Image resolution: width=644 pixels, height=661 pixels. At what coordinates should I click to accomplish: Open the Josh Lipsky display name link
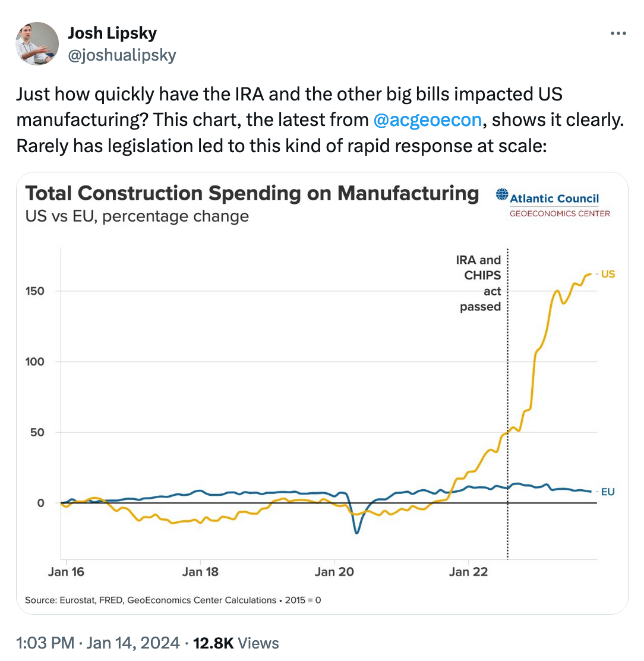tap(112, 33)
